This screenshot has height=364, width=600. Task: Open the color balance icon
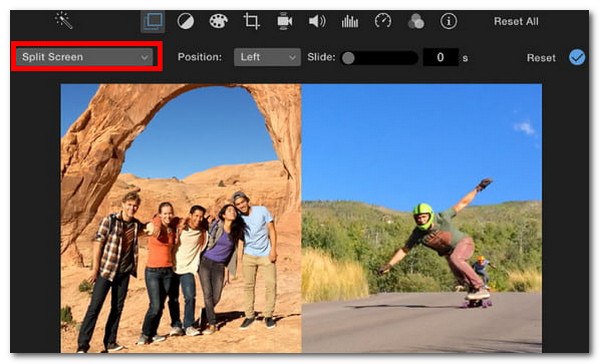click(186, 21)
